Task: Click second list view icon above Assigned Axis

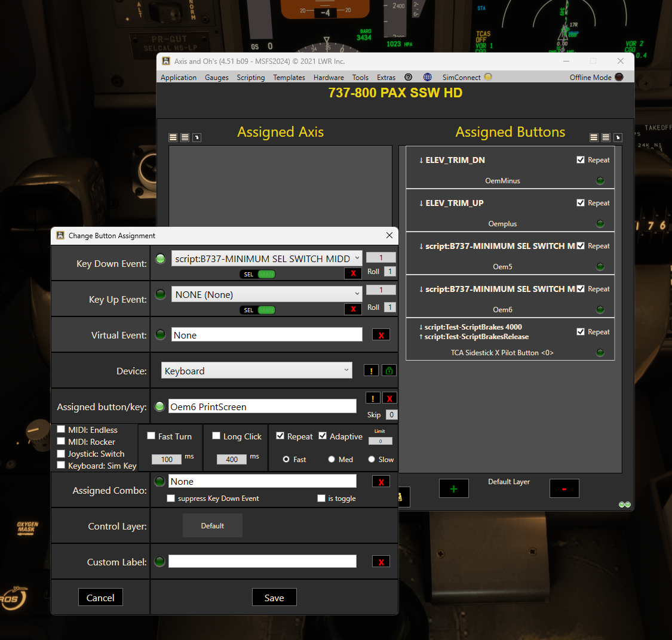Action: pyautogui.click(x=185, y=137)
